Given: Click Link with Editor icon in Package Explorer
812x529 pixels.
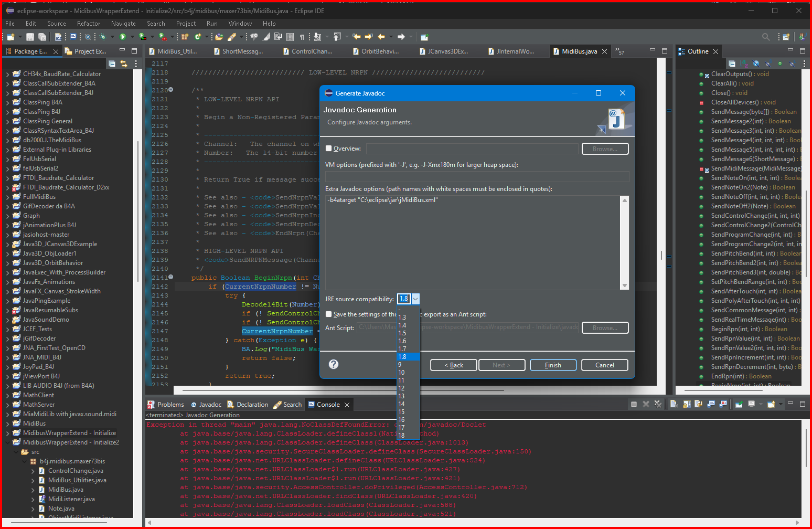Looking at the screenshot, I should click(x=124, y=64).
